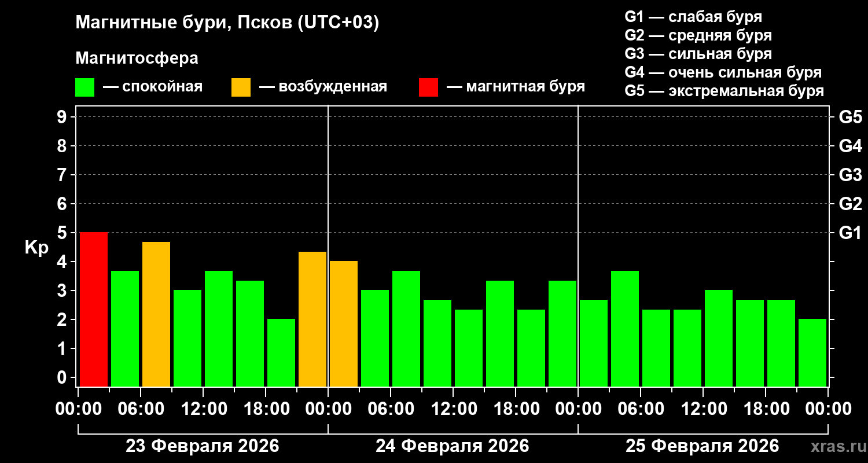Click the "G4 — очень сильная буря" legend line
Screen dimensions: 868x463
click(723, 72)
